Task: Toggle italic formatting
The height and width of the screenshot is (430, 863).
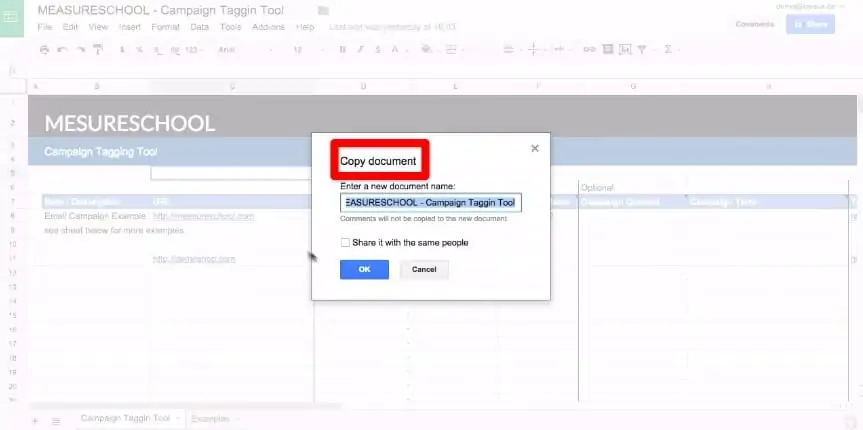Action: (361, 50)
